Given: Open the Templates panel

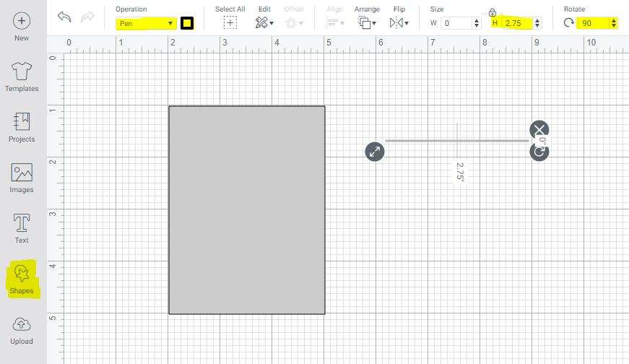Looking at the screenshot, I should point(22,76).
